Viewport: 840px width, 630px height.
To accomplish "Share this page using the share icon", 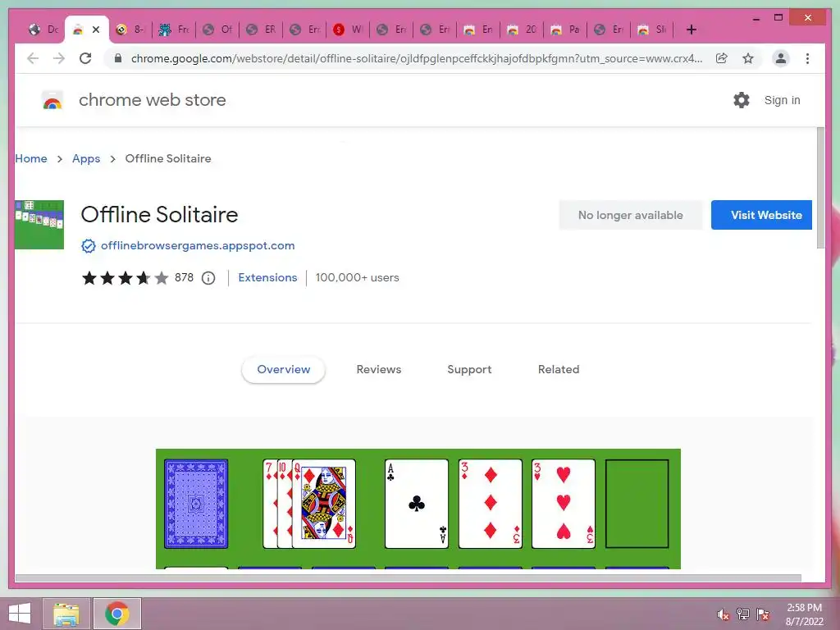I will 722,58.
